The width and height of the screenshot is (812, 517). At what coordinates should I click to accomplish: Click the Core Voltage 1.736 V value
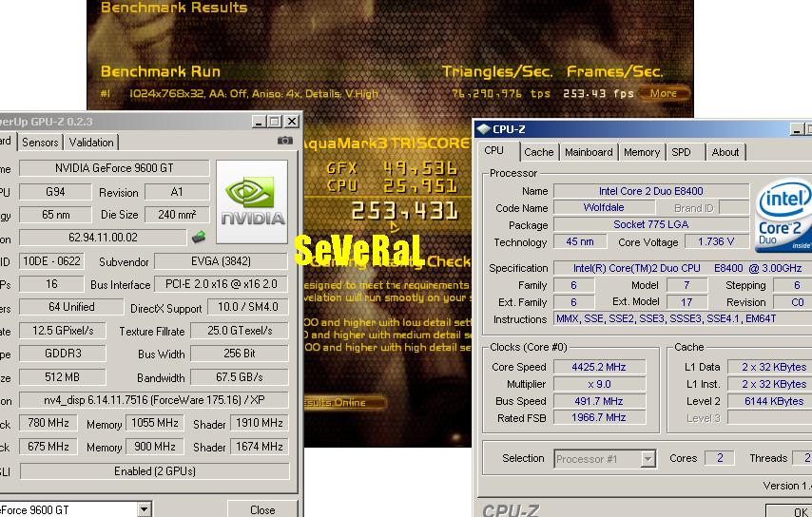pos(716,241)
